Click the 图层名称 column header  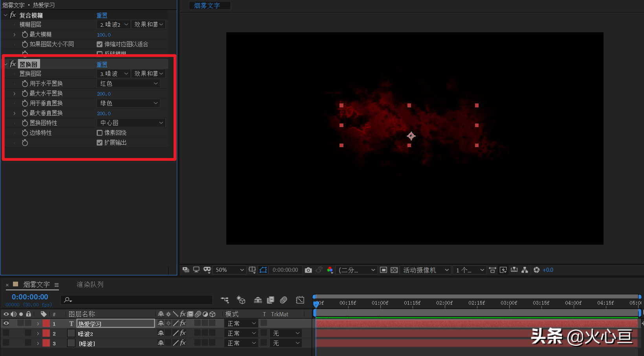click(x=82, y=314)
